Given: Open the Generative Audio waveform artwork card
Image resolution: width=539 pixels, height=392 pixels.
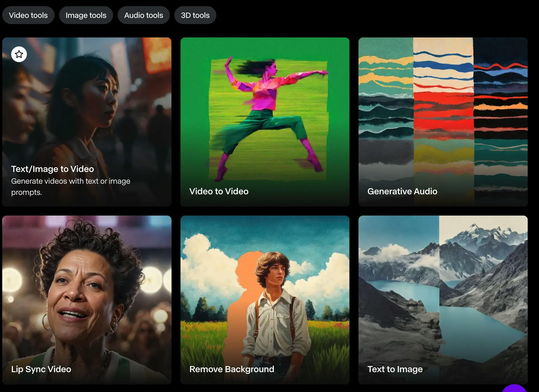Looking at the screenshot, I should pos(443,112).
